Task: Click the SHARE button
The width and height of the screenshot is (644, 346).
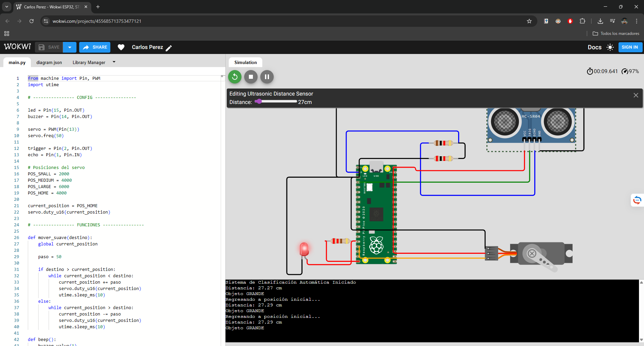Action: pyautogui.click(x=95, y=47)
